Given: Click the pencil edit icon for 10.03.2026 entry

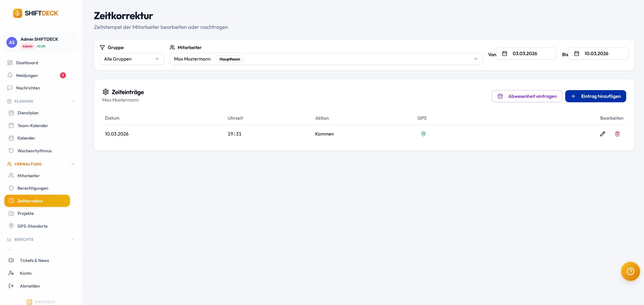Looking at the screenshot, I should (603, 134).
